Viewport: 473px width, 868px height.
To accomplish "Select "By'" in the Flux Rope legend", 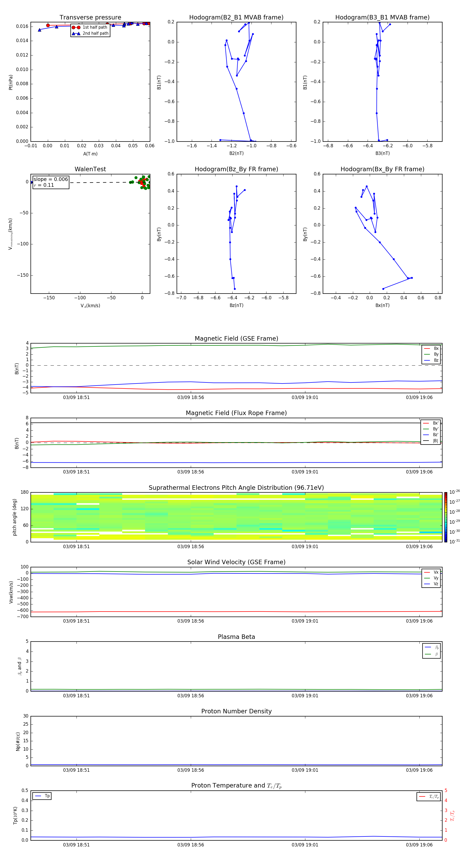I will coord(431,429).
